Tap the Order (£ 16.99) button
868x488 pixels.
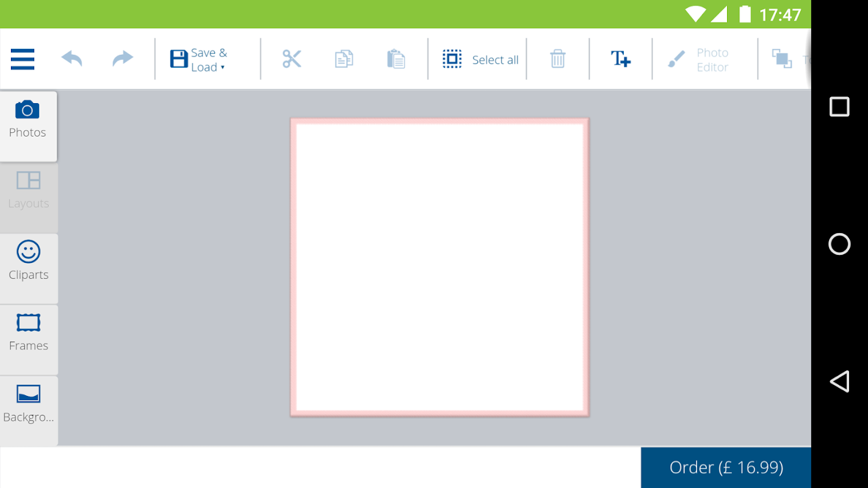coord(726,467)
